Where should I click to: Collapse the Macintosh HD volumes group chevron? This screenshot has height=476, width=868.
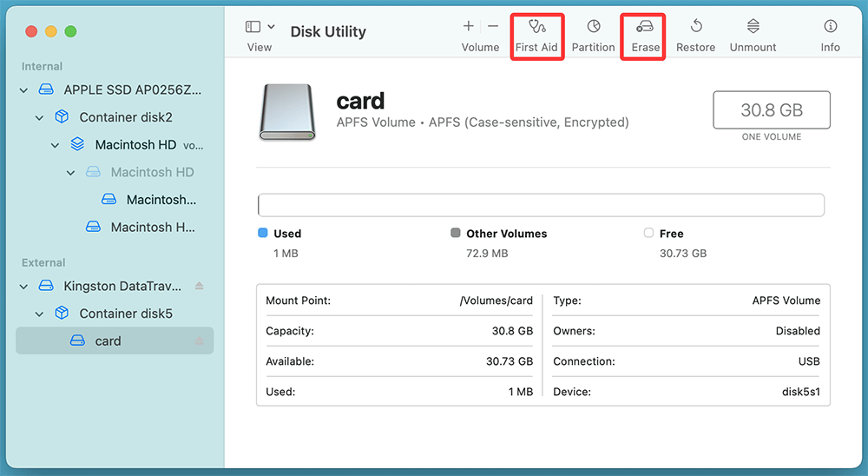pyautogui.click(x=55, y=146)
